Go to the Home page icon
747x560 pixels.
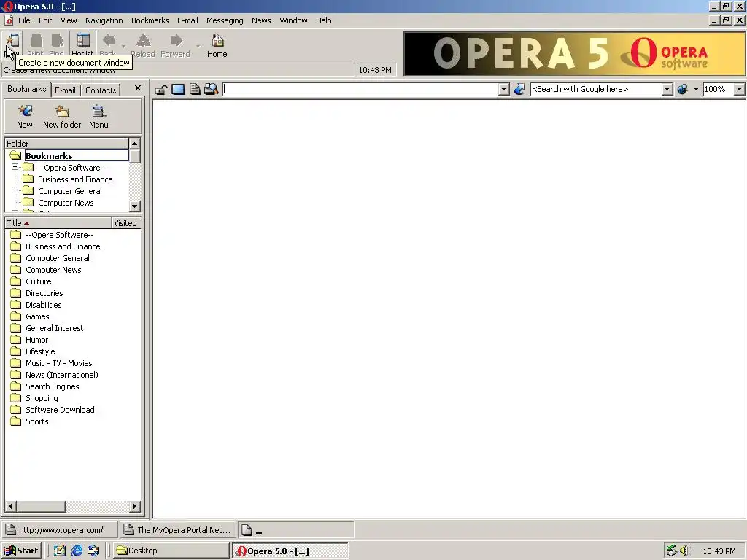[x=217, y=46]
